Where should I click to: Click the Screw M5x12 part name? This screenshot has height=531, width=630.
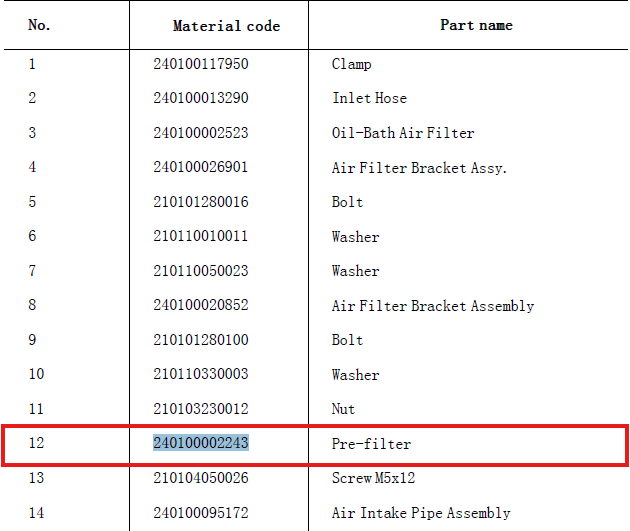[373, 478]
